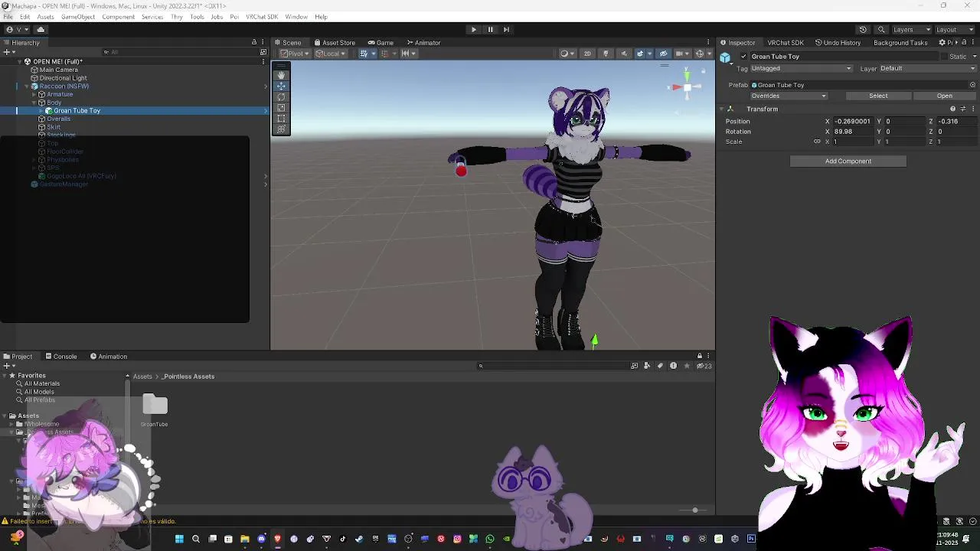The width and height of the screenshot is (980, 551).
Task: Click the Position X input field
Action: (x=853, y=121)
